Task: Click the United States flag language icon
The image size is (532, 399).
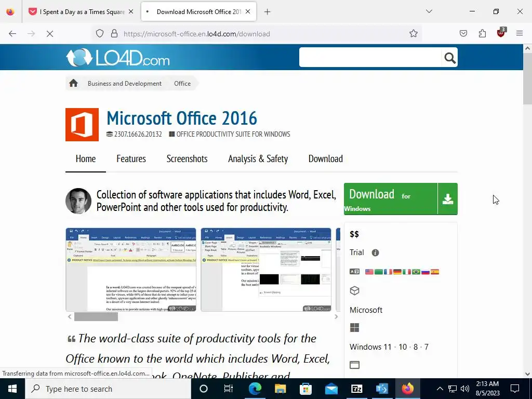Action: [369, 272]
